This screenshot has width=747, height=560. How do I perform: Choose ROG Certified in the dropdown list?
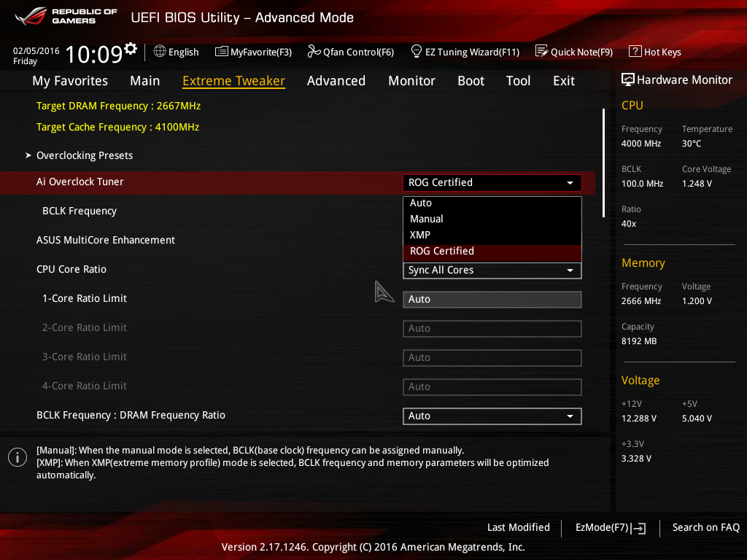point(492,252)
